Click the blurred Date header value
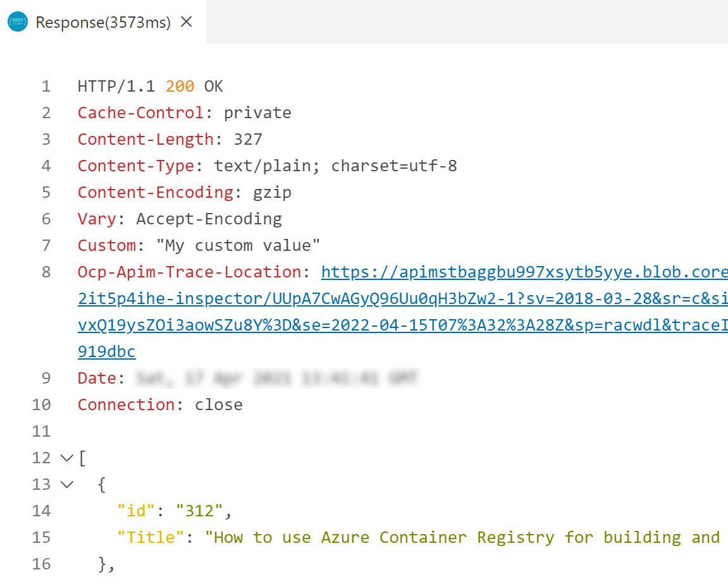The image size is (728, 577). coord(277,378)
